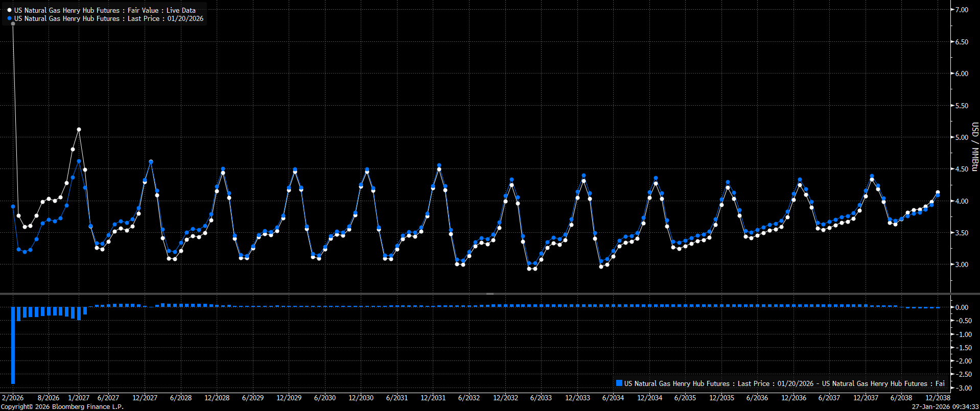This screenshot has width=980, height=411.
Task: Click the 12/2031 date axis label
Action: pos(433,398)
